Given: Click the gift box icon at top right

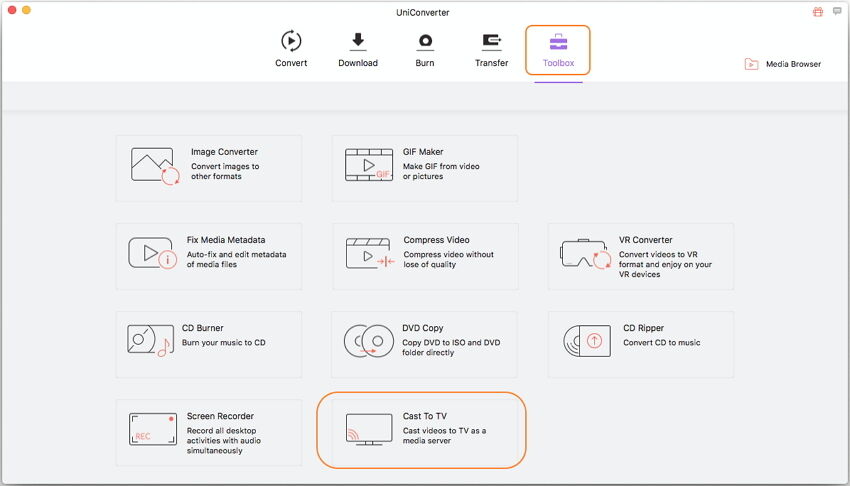Looking at the screenshot, I should 818,11.
